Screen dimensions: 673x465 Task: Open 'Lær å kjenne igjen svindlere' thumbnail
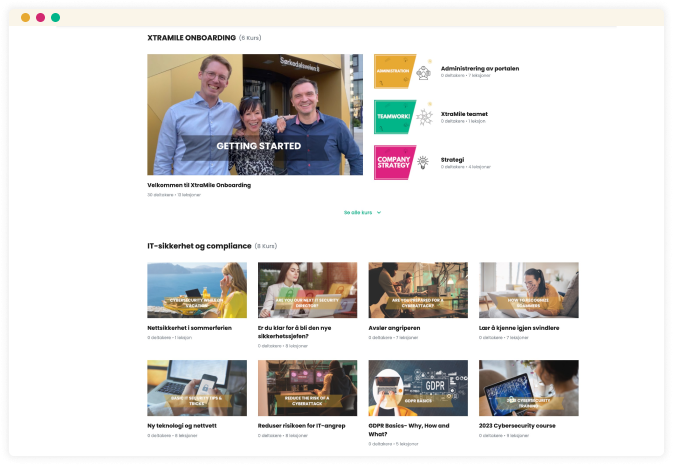tap(529, 290)
